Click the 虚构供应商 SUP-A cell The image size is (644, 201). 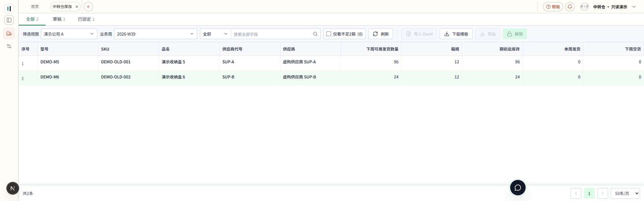310,63
